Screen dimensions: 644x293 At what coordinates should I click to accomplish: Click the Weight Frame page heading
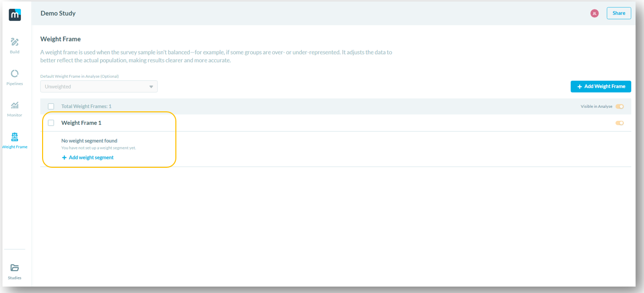pos(60,39)
